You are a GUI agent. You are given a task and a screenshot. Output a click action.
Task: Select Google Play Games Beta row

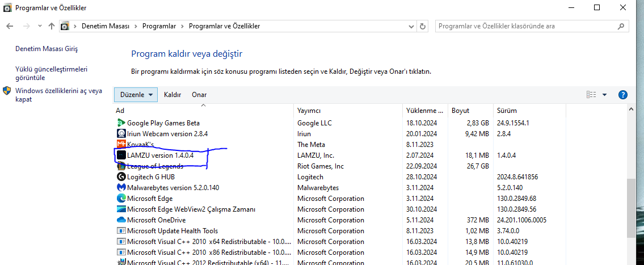tap(340, 123)
